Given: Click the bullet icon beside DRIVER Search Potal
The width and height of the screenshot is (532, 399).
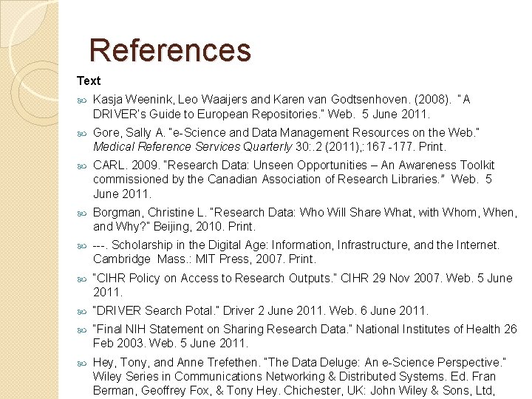Looking at the screenshot, I should pos(82,312).
